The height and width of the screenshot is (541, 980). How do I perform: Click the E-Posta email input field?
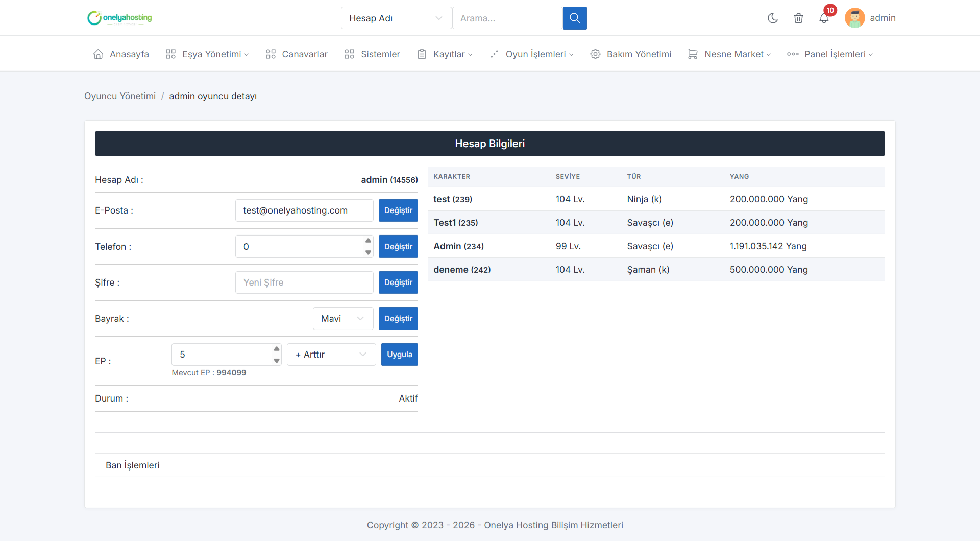[304, 210]
